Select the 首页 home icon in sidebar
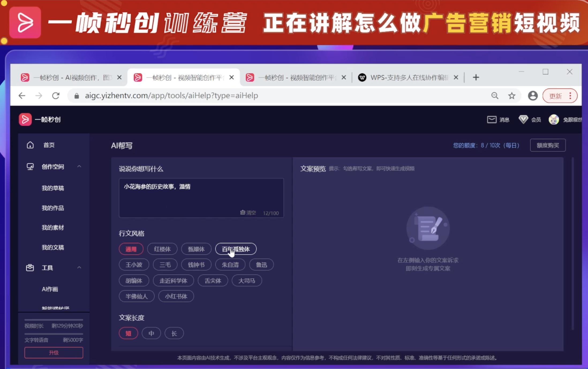This screenshot has width=588, height=369. click(x=30, y=145)
